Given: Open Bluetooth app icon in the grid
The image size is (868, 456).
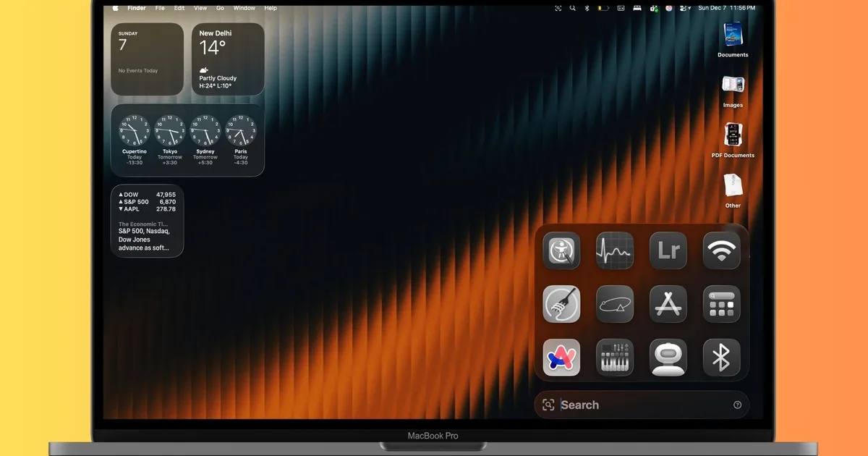Looking at the screenshot, I should (721, 358).
